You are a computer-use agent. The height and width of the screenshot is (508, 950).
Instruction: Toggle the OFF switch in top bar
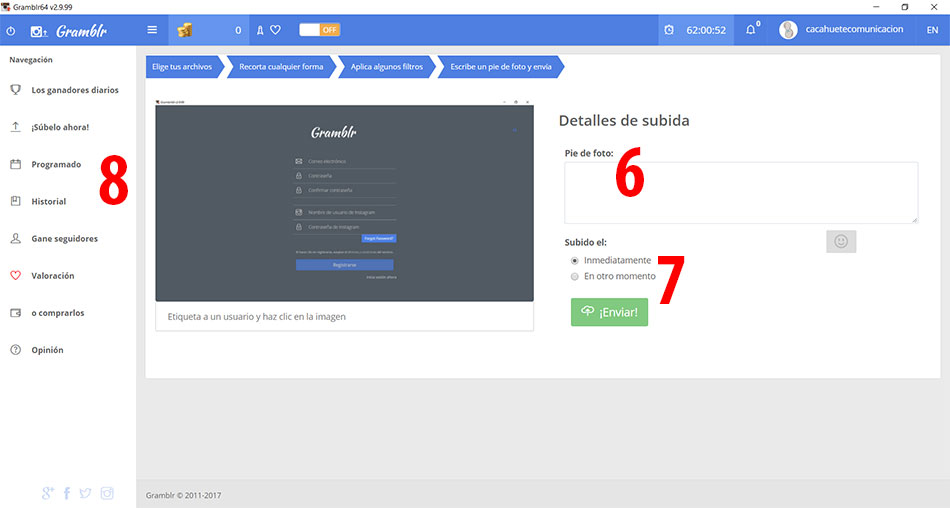pyautogui.click(x=320, y=30)
